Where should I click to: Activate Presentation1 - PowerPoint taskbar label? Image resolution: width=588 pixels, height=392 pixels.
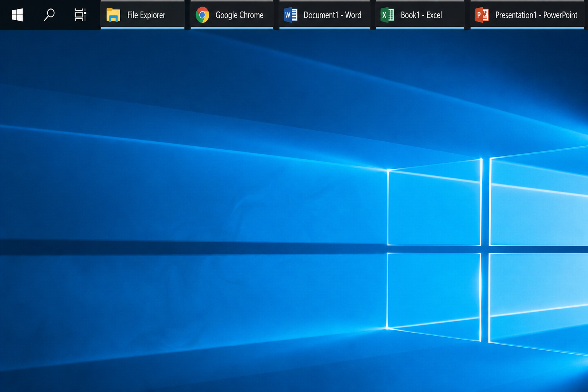[x=536, y=15]
